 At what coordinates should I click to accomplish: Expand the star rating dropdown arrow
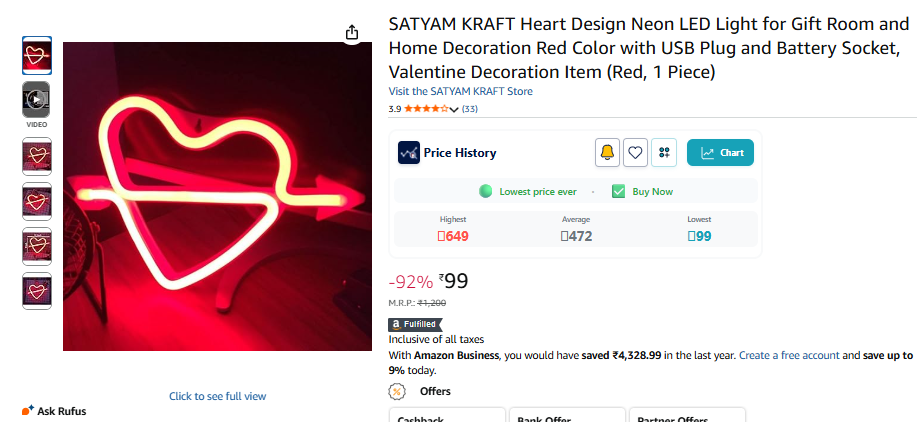pyautogui.click(x=454, y=109)
